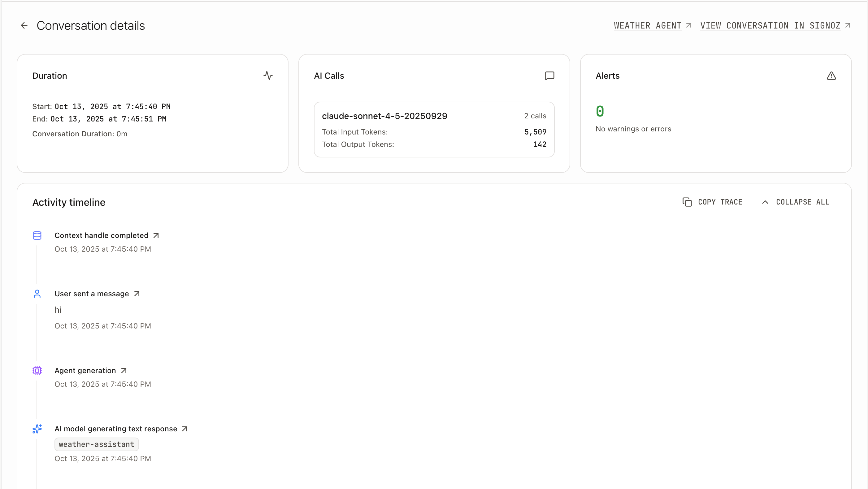Toggle the green alert status indicator showing 0
The width and height of the screenshot is (868, 489).
pos(600,111)
